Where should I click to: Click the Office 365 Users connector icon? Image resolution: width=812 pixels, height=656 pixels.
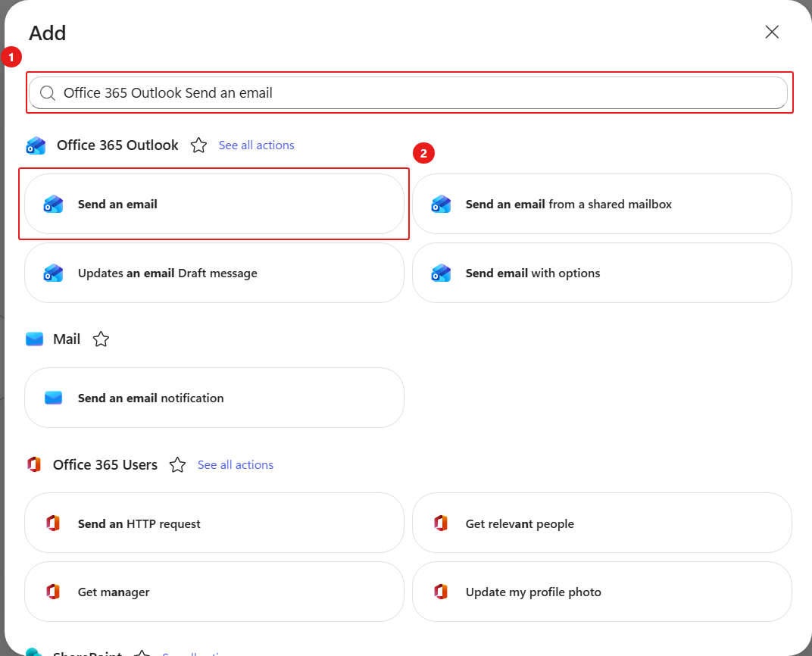(34, 464)
